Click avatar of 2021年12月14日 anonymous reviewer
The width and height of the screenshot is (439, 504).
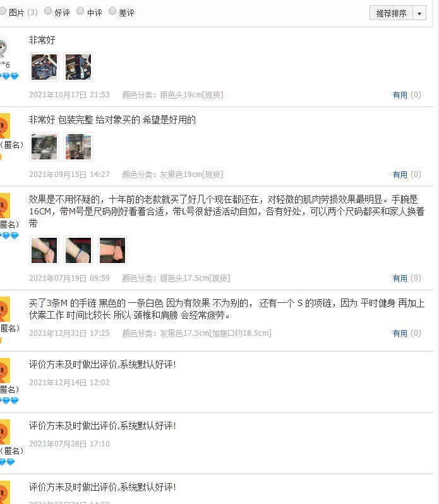pos(5,371)
